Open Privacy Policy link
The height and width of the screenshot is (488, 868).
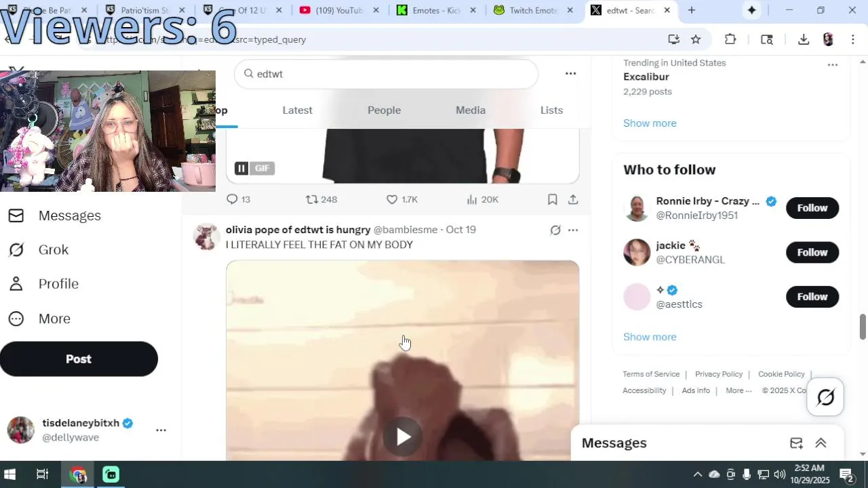pyautogui.click(x=719, y=374)
